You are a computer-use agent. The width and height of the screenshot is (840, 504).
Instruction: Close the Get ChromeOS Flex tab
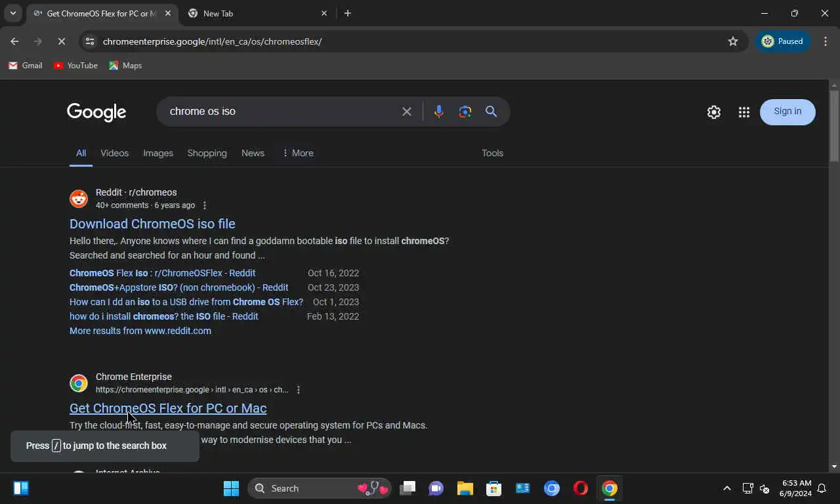pyautogui.click(x=168, y=13)
